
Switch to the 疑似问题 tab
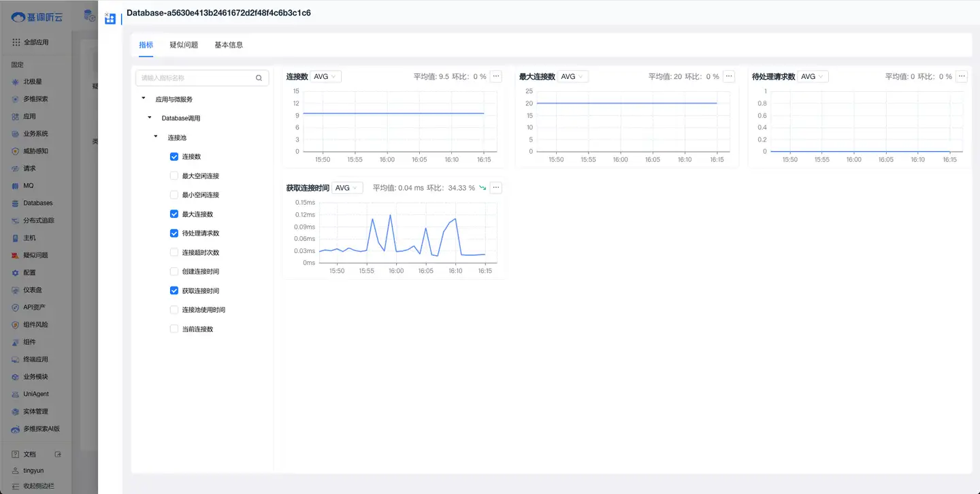coord(184,45)
